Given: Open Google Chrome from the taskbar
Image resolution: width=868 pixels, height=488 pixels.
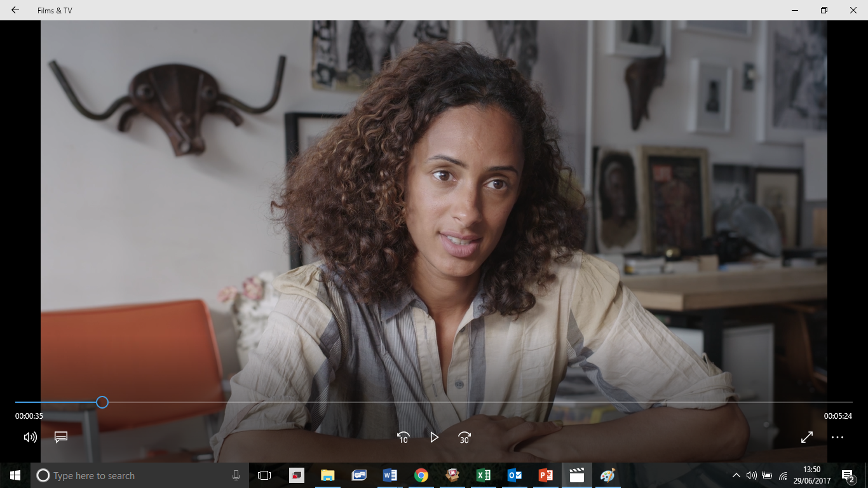Looking at the screenshot, I should pyautogui.click(x=421, y=475).
